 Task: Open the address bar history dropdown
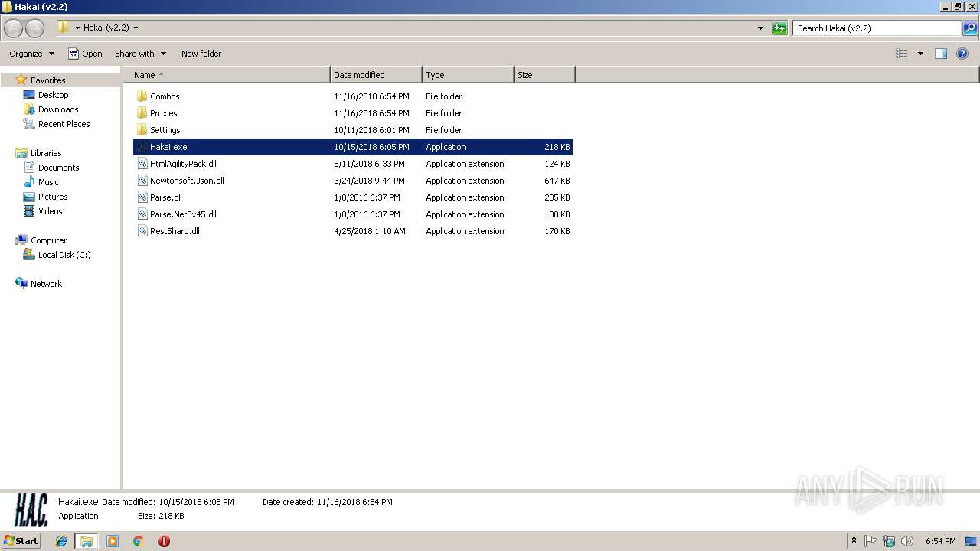[x=760, y=28]
